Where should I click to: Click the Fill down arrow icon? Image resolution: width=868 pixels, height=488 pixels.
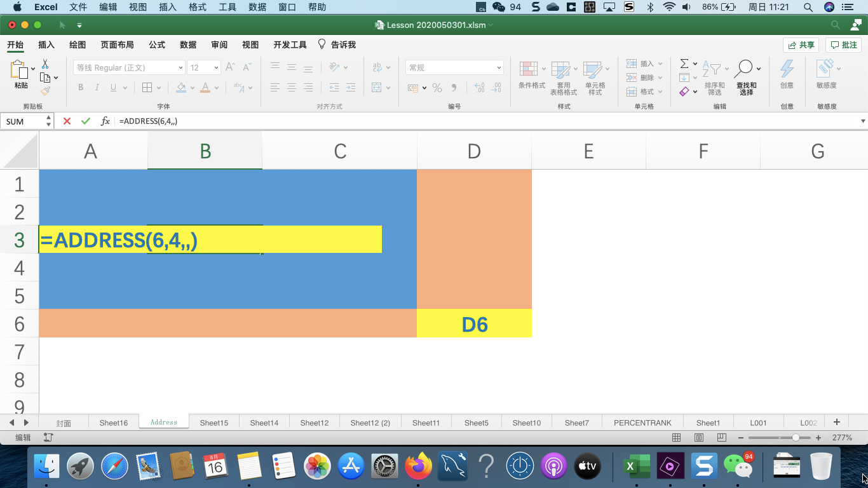pos(684,78)
